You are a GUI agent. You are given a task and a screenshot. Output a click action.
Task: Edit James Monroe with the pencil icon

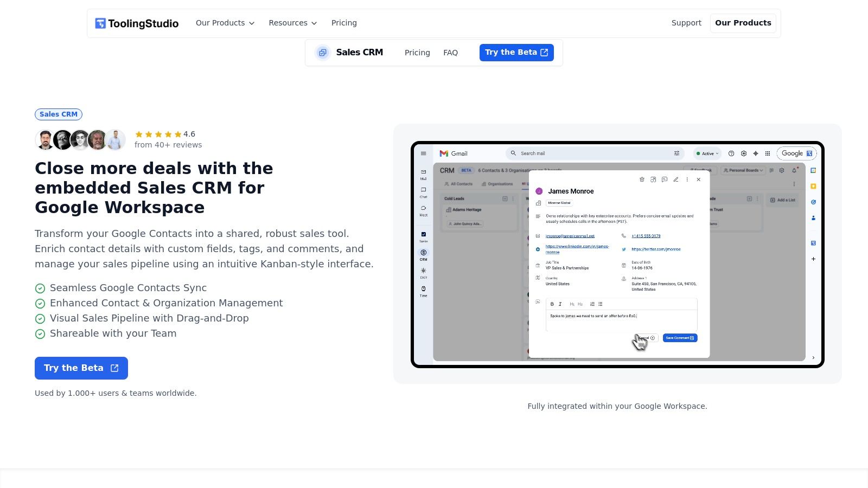676,179
